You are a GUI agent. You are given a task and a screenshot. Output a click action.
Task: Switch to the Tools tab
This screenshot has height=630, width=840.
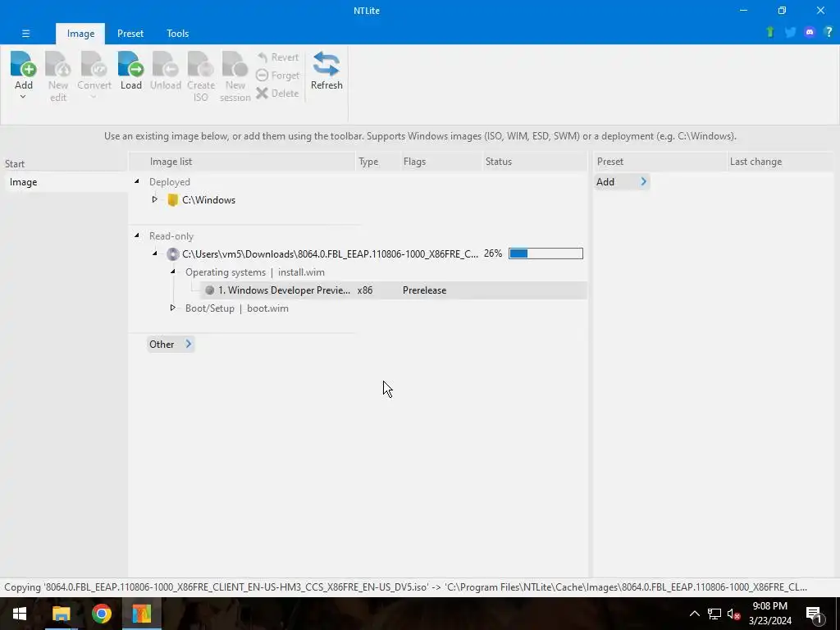177,33
